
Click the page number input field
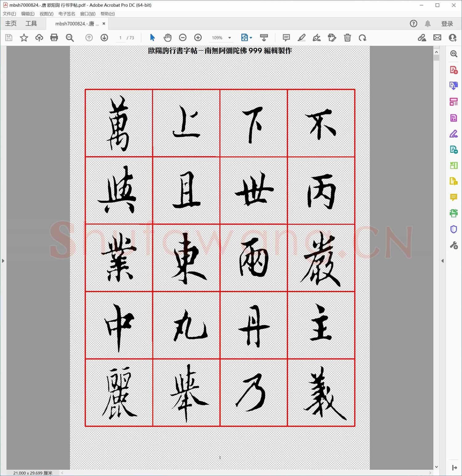(120, 38)
